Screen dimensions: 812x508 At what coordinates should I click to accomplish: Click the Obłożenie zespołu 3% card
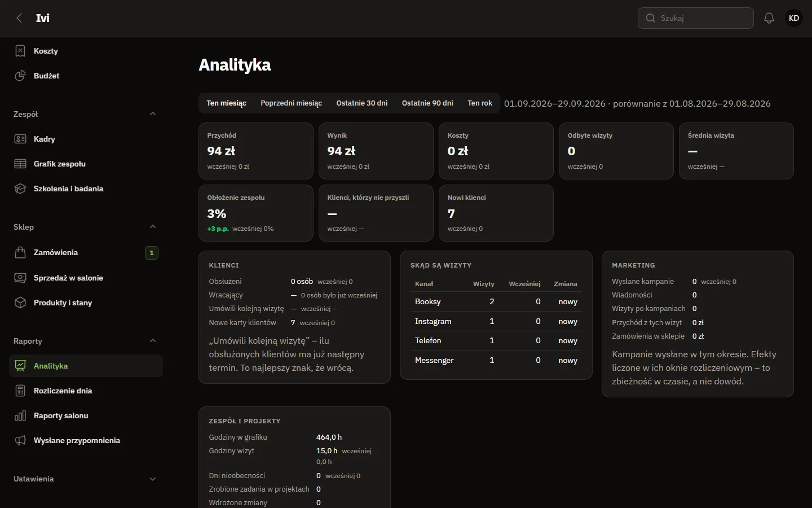coord(256,213)
